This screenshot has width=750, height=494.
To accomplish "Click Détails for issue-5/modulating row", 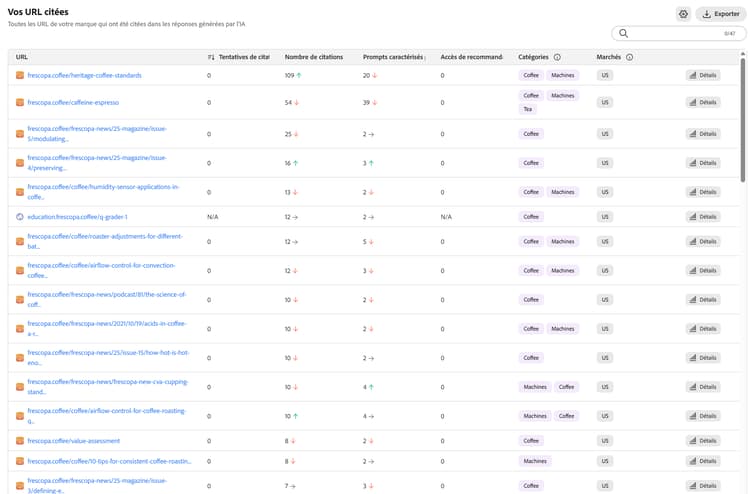I will [703, 134].
